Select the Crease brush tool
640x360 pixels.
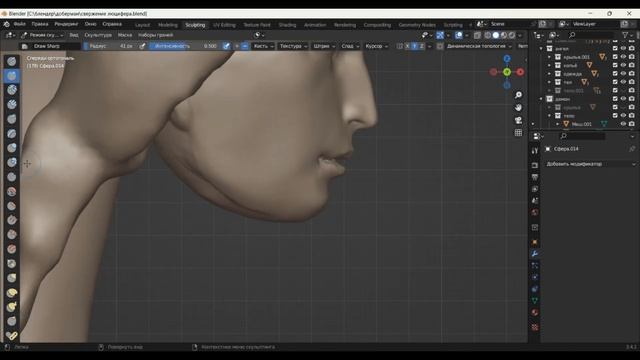pos(12,177)
